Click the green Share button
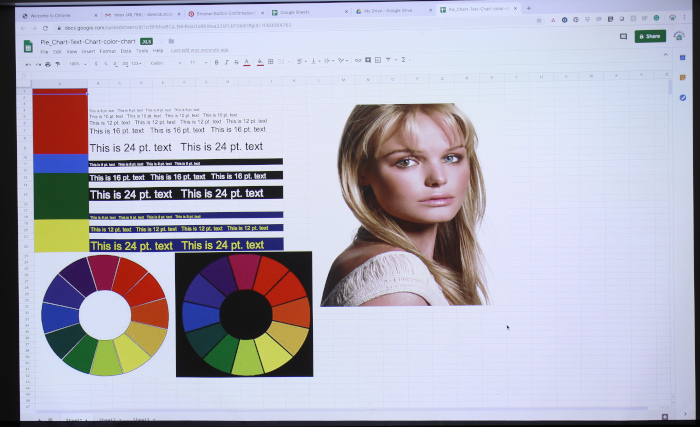 pos(650,36)
